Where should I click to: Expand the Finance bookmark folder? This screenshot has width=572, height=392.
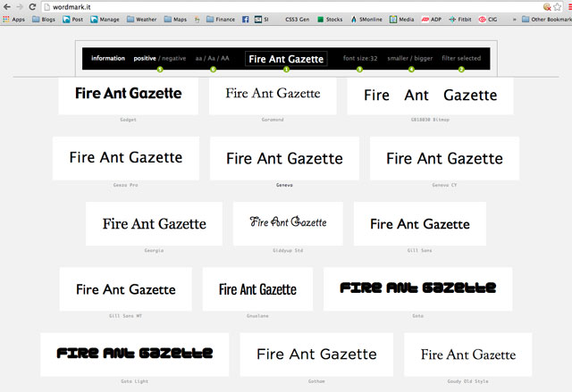(221, 20)
